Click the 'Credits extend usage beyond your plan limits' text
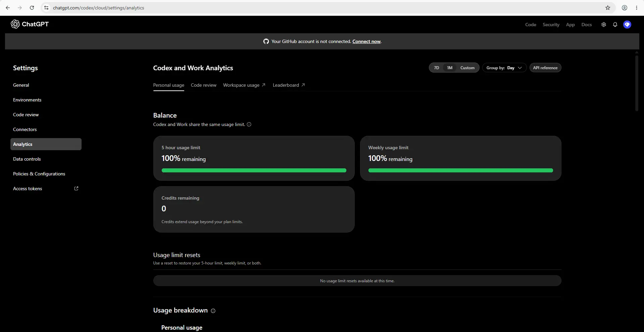644x332 pixels. click(202, 222)
